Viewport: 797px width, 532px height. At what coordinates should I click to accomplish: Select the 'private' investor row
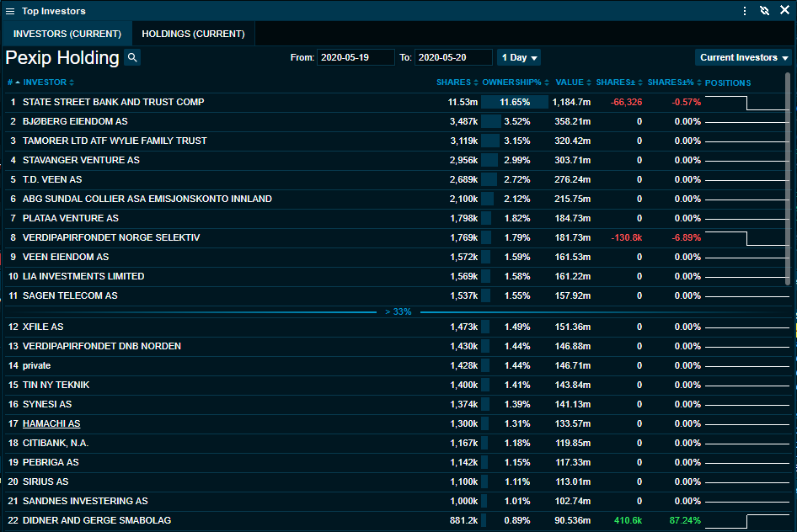coord(397,365)
